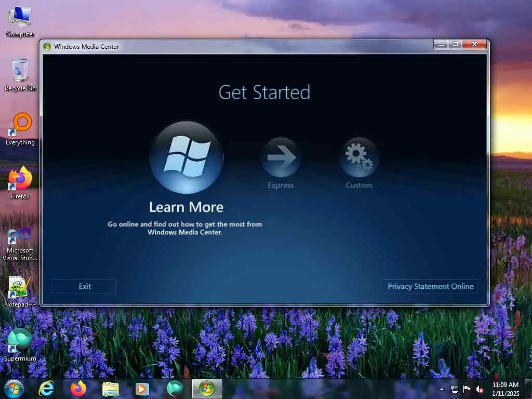Open Windows Media Player taskbar icon
532x399 pixels.
pyautogui.click(x=142, y=389)
